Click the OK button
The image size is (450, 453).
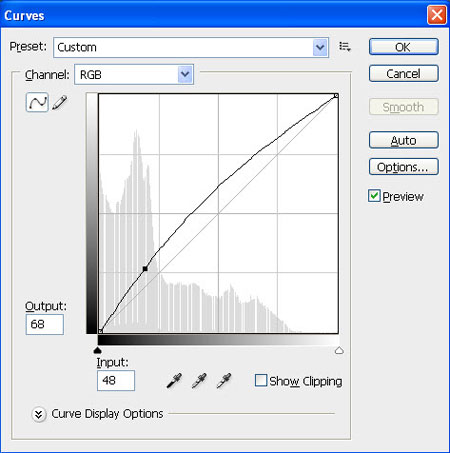403,47
